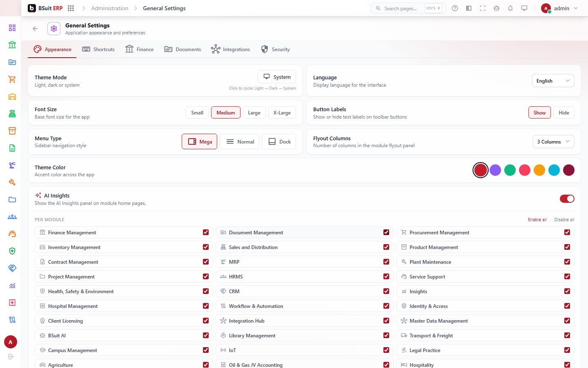Choose the Normal menu type

coord(239,141)
